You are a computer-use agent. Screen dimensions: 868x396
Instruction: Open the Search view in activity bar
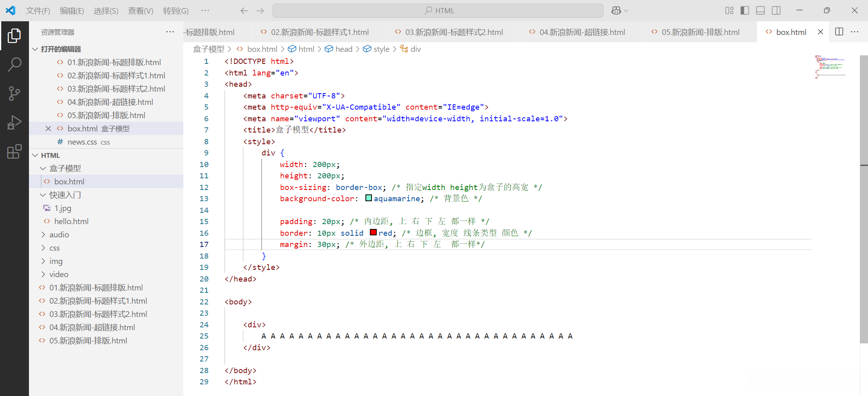[14, 64]
